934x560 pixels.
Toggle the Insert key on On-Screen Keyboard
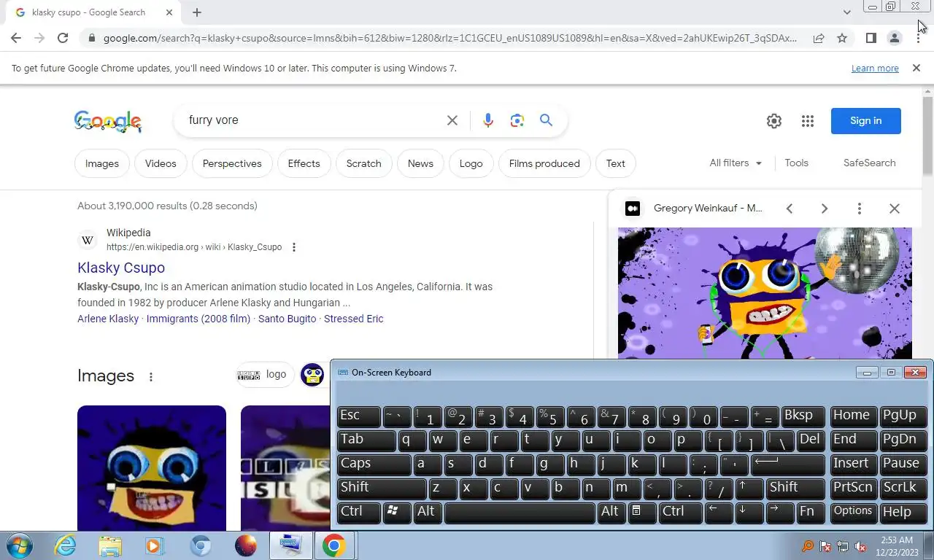pos(854,464)
